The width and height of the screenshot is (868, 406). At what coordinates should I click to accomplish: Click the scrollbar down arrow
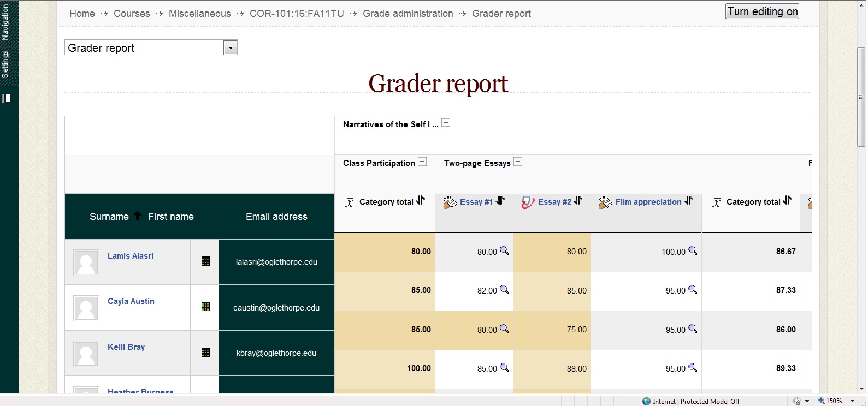(861, 389)
